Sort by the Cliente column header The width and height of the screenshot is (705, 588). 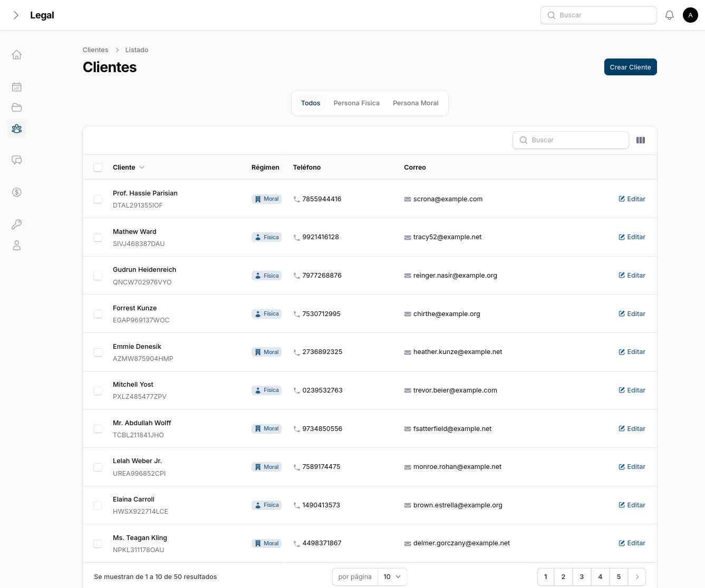pos(128,168)
